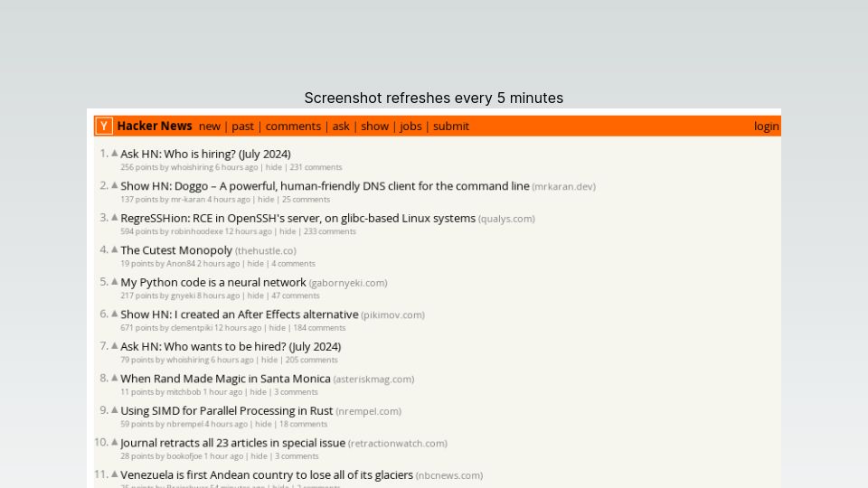Upvote the Journal retracts articles story
Image resolution: width=868 pixels, height=488 pixels.
pyautogui.click(x=115, y=442)
